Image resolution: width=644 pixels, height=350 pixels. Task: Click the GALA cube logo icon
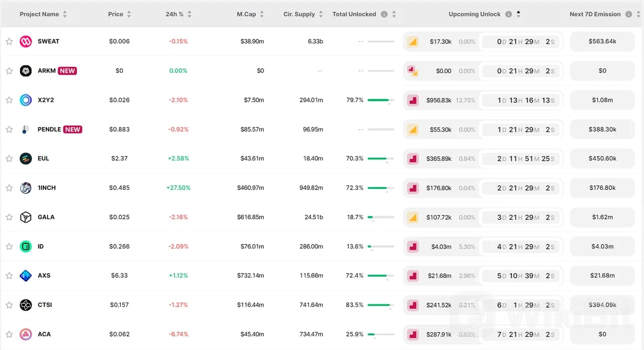click(26, 217)
